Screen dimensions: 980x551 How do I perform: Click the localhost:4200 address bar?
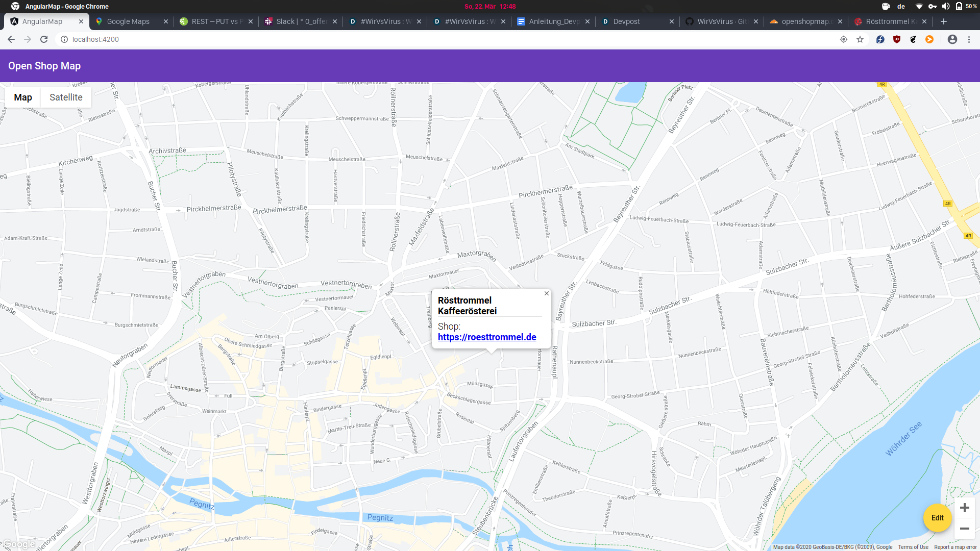pos(95,39)
